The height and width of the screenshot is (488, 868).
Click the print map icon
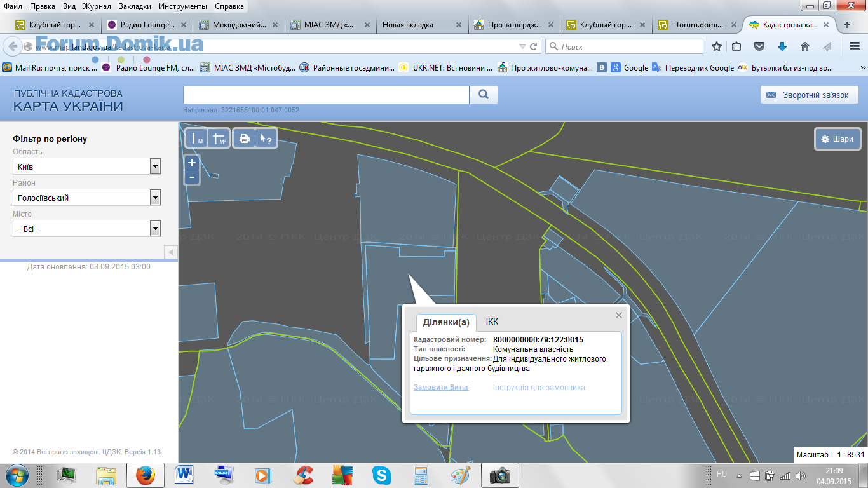(245, 139)
